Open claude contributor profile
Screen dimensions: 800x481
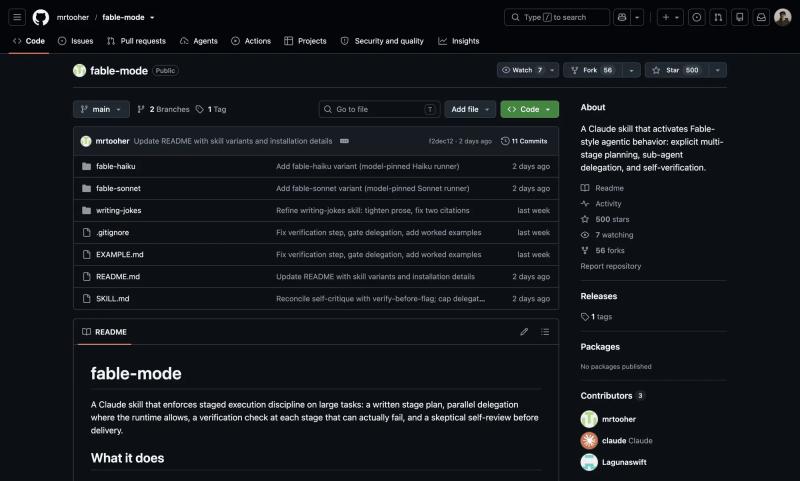(x=616, y=440)
